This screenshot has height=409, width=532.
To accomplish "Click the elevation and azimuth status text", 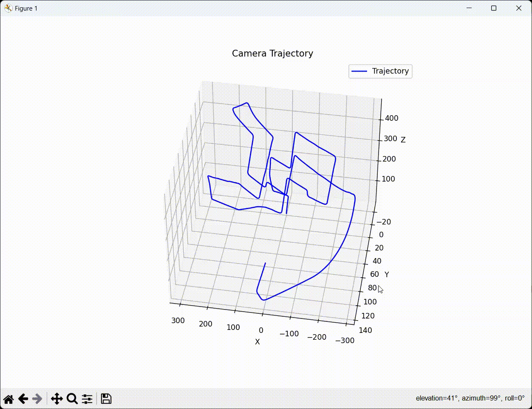I will 470,398.
